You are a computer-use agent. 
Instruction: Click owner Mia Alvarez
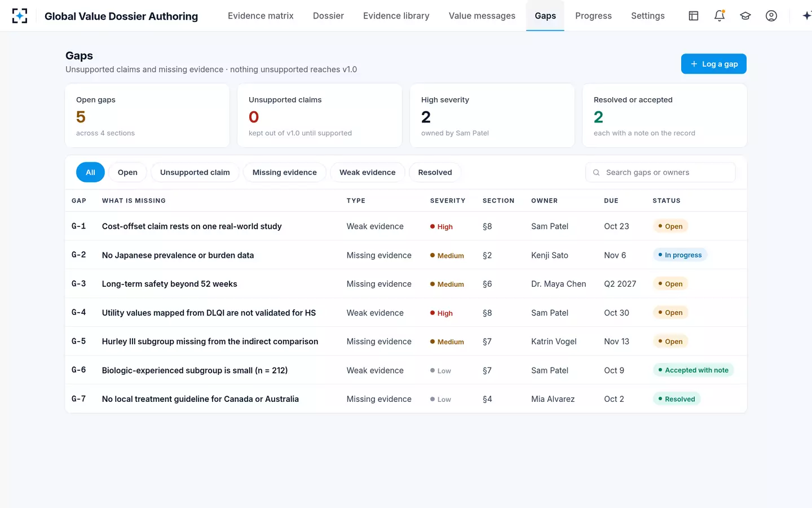tap(553, 399)
